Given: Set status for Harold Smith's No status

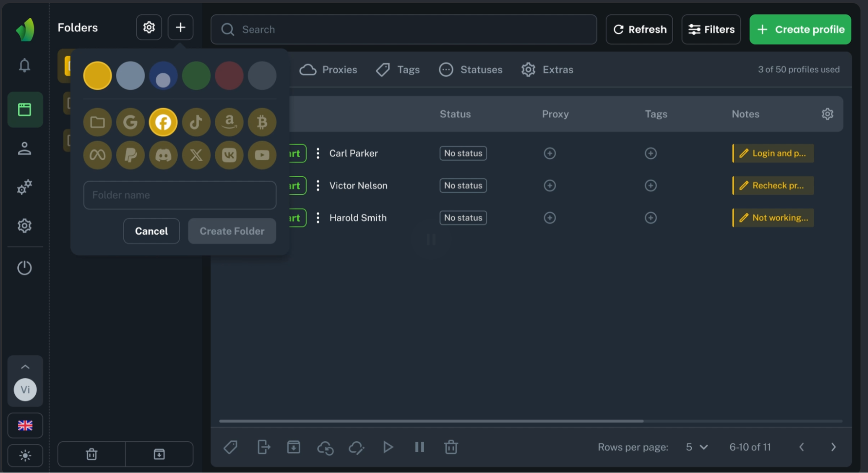Looking at the screenshot, I should click(463, 218).
